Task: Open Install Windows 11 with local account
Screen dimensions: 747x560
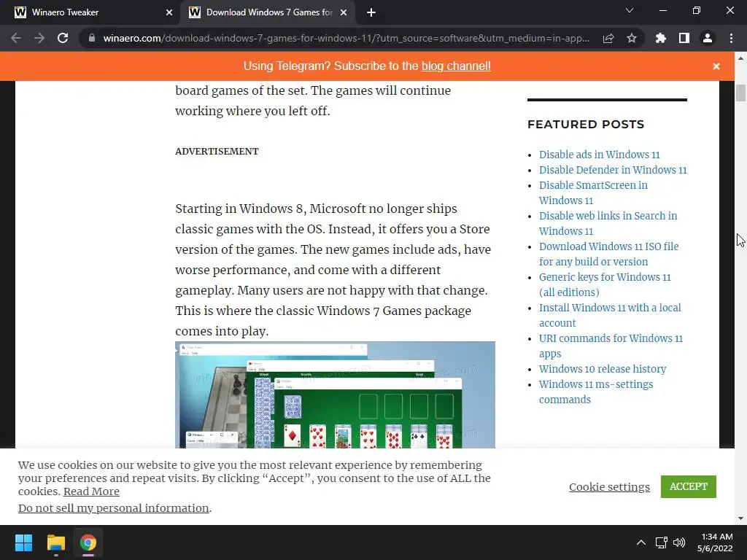Action: [610, 315]
